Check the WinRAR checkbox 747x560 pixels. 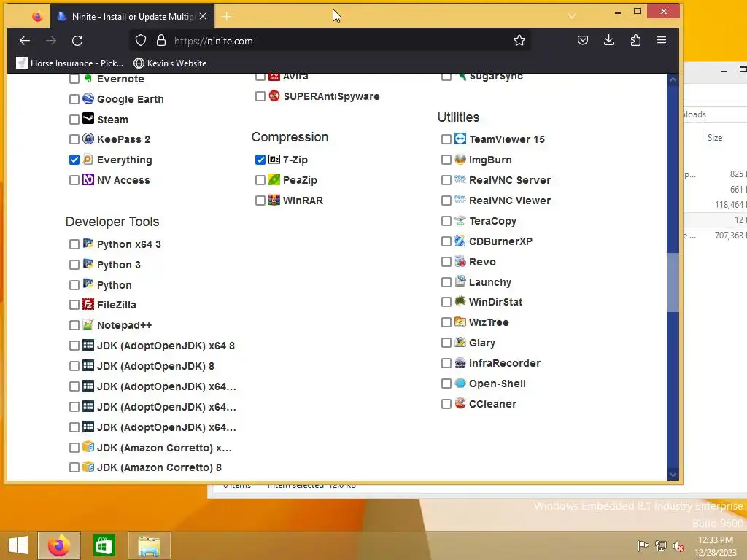tap(260, 201)
